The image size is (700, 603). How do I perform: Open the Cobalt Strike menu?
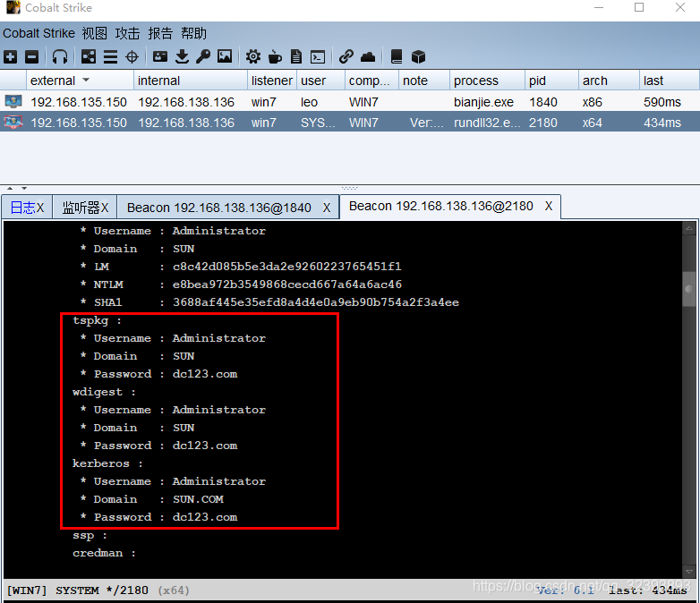click(x=38, y=33)
